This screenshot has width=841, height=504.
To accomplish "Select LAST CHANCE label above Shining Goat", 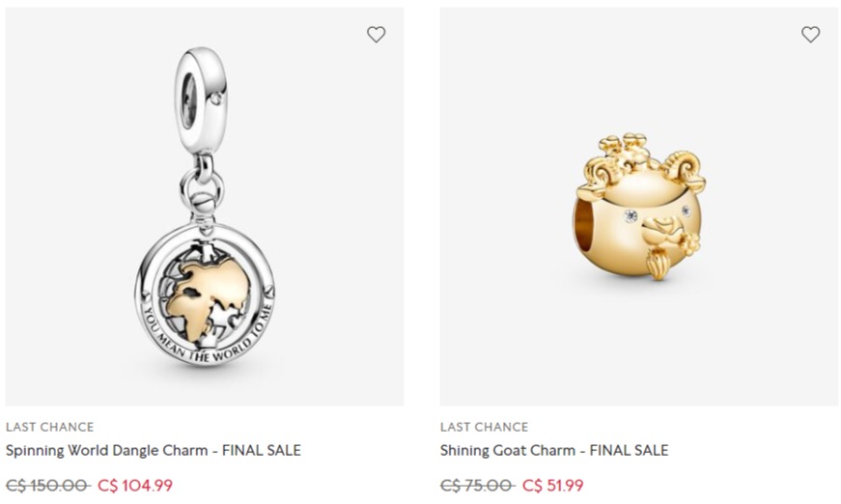I will coord(485,428).
